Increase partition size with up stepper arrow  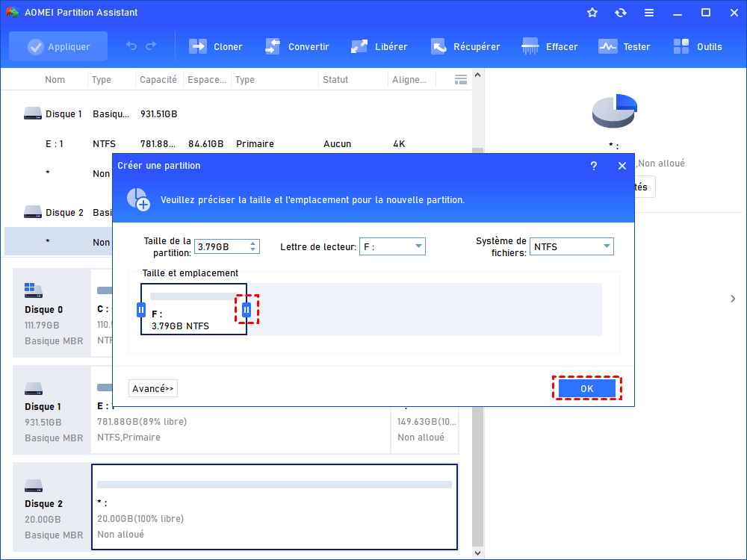(253, 243)
